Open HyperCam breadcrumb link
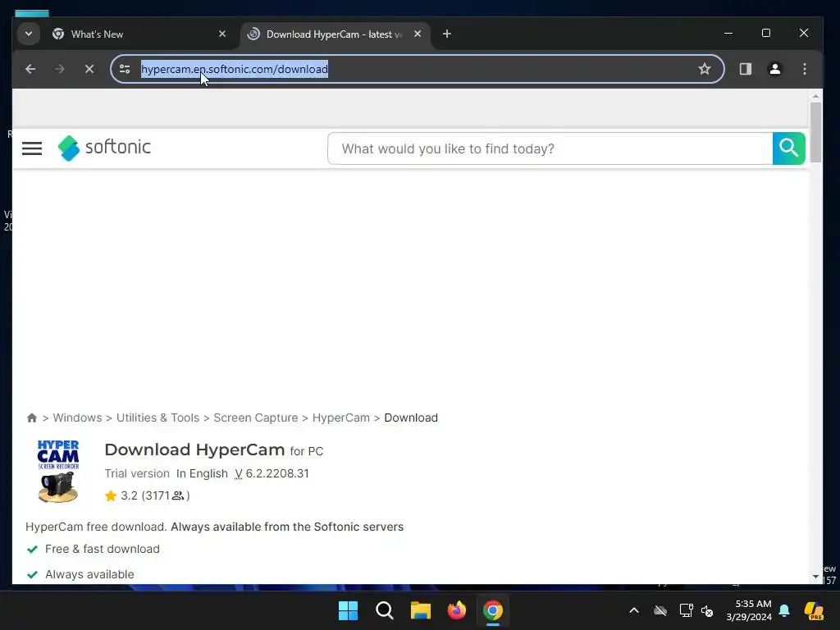The height and width of the screenshot is (630, 840). 340,418
